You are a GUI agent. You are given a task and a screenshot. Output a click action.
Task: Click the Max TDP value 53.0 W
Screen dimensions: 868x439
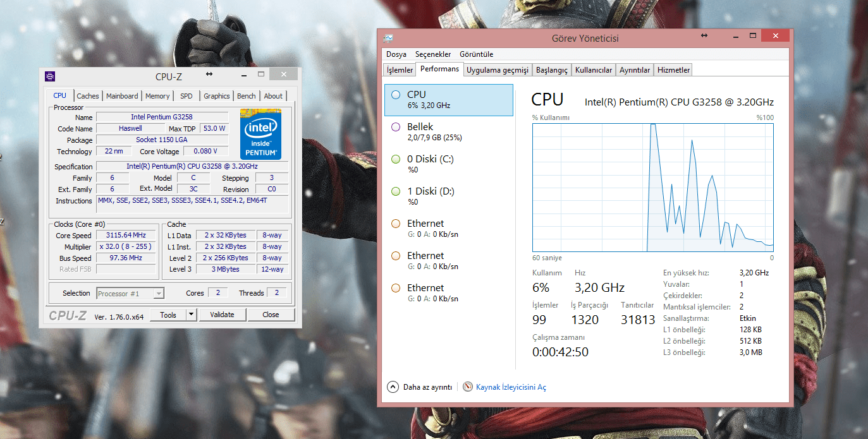click(x=214, y=128)
